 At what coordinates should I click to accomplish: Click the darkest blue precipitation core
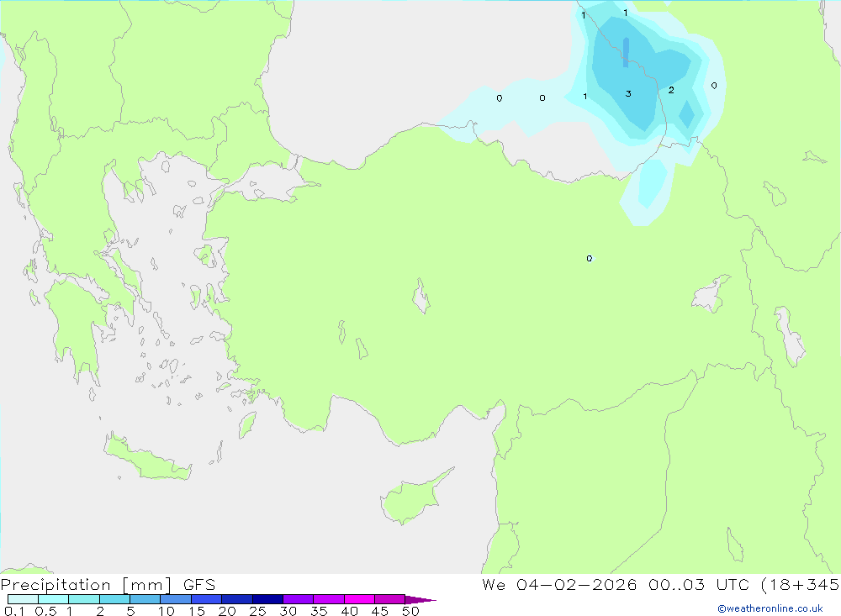point(626,52)
